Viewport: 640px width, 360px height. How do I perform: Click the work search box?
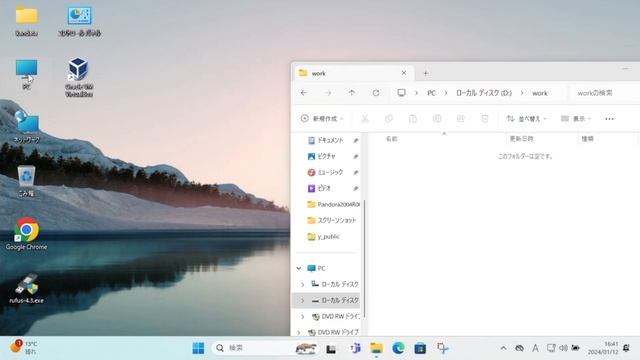[604, 93]
